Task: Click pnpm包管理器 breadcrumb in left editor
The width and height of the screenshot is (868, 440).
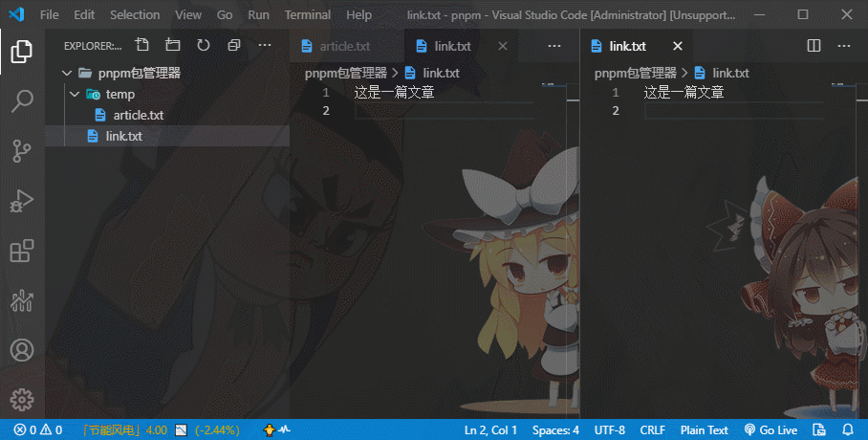Action: point(346,73)
